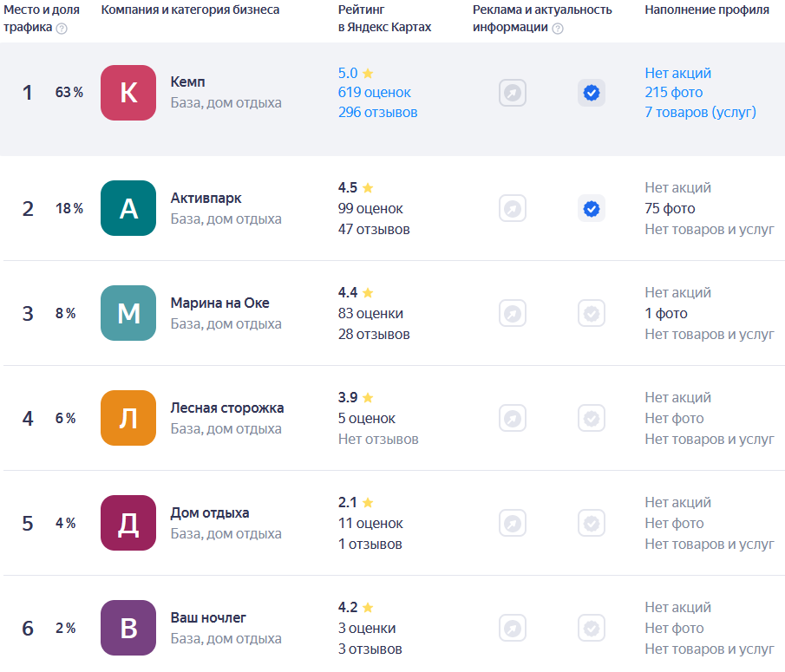Click the 'Лесная сторожка' company name
Viewport: 785px width, 672px height.
pos(227,408)
